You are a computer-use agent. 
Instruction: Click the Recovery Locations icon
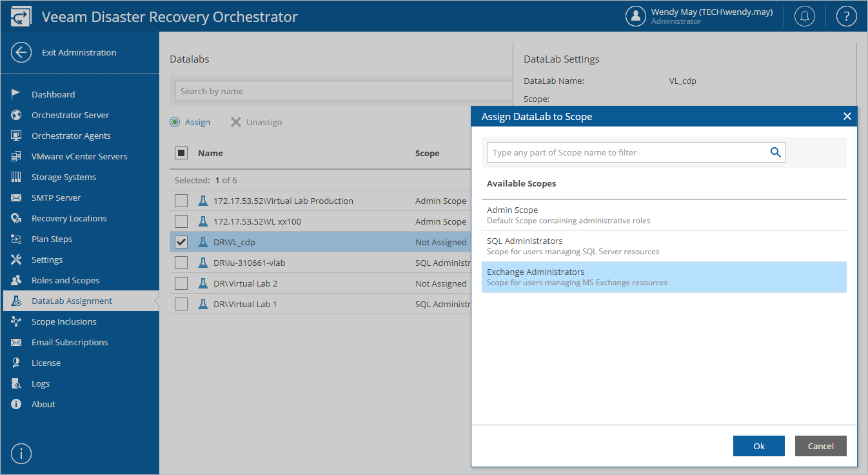tap(17, 218)
